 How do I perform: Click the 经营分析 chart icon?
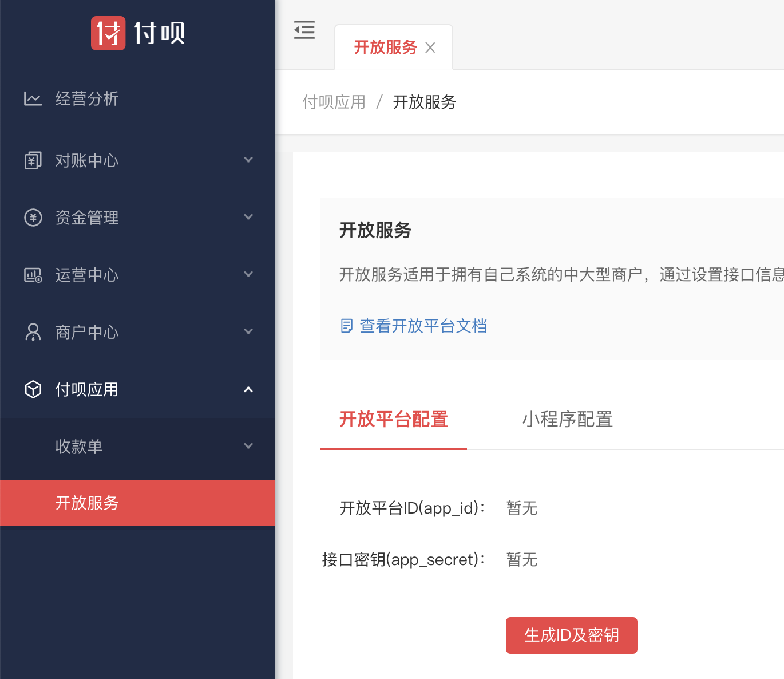point(33,99)
